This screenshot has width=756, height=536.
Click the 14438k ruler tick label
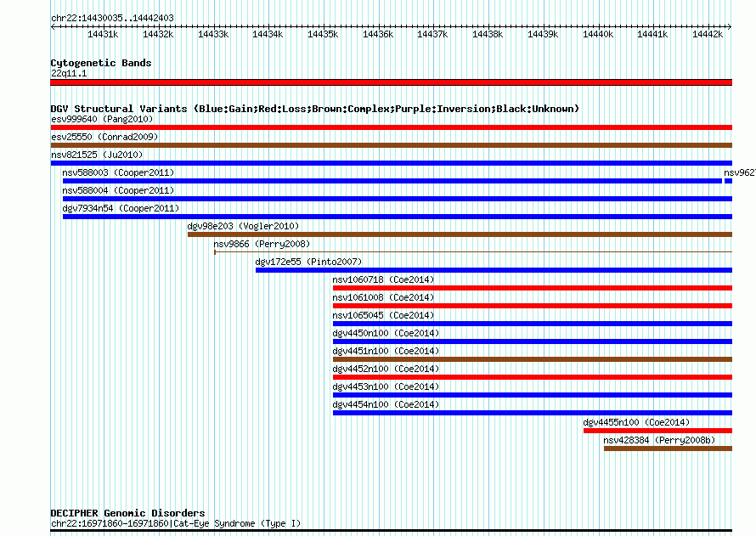click(x=488, y=34)
